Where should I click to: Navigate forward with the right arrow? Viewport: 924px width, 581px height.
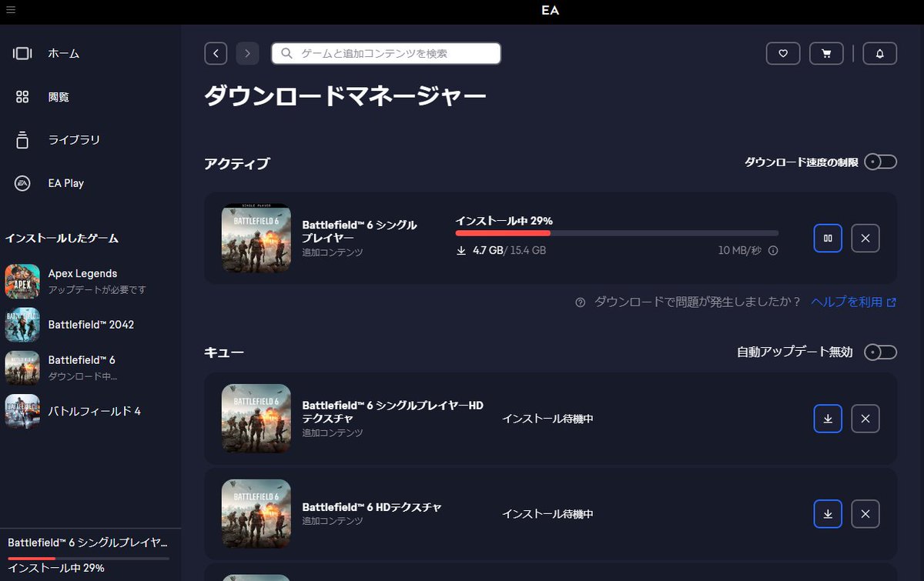pyautogui.click(x=247, y=53)
